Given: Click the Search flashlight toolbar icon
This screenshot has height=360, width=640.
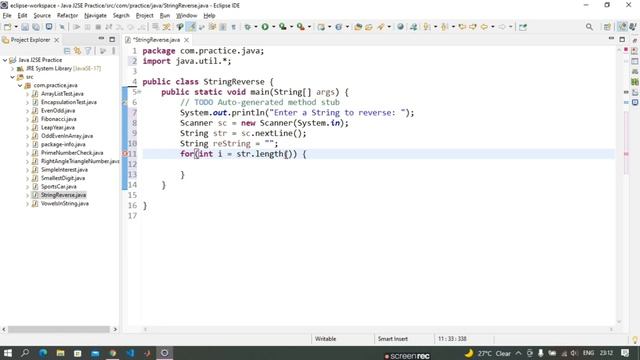Looking at the screenshot, I should [x=381, y=27].
